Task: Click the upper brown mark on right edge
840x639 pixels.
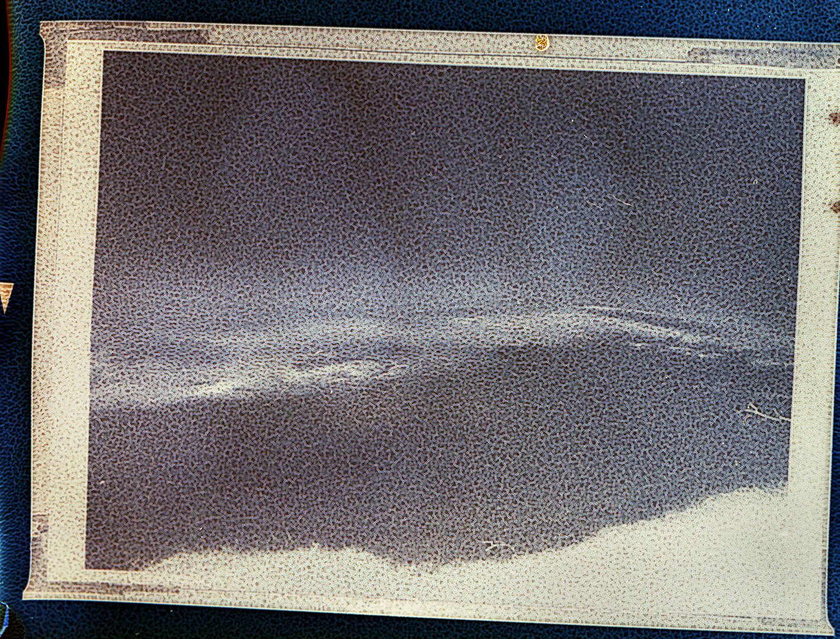Action: 835,119
